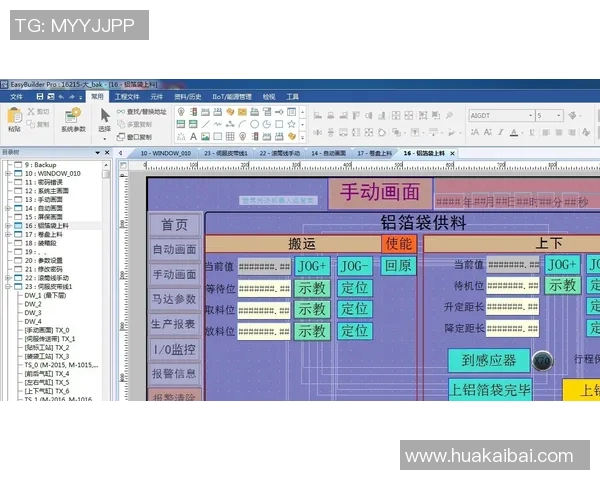This screenshot has height=480, width=600.
Task: Close the 16 - 铝箔袋上料 document tab
Action: point(452,153)
